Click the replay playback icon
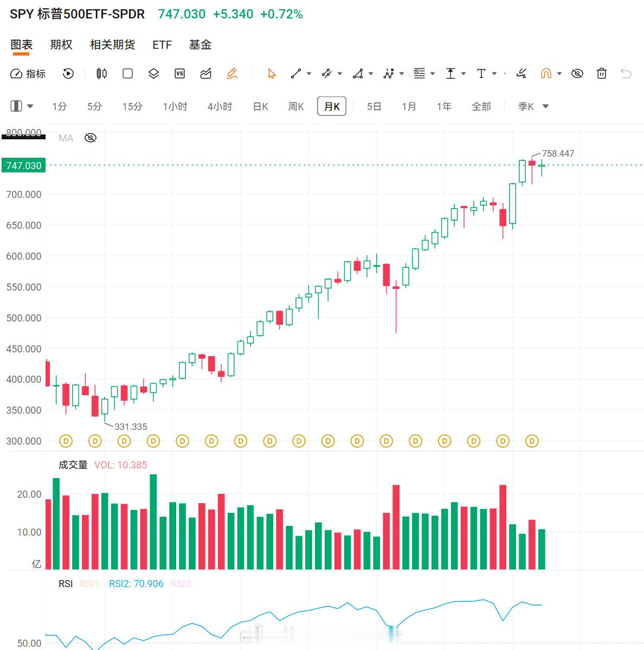Image resolution: width=644 pixels, height=650 pixels. tap(68, 74)
